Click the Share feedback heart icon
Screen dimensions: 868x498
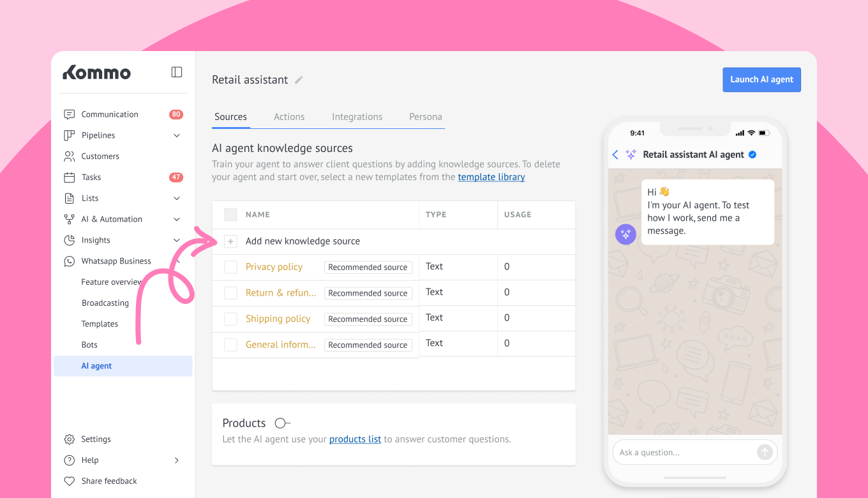pos(70,481)
